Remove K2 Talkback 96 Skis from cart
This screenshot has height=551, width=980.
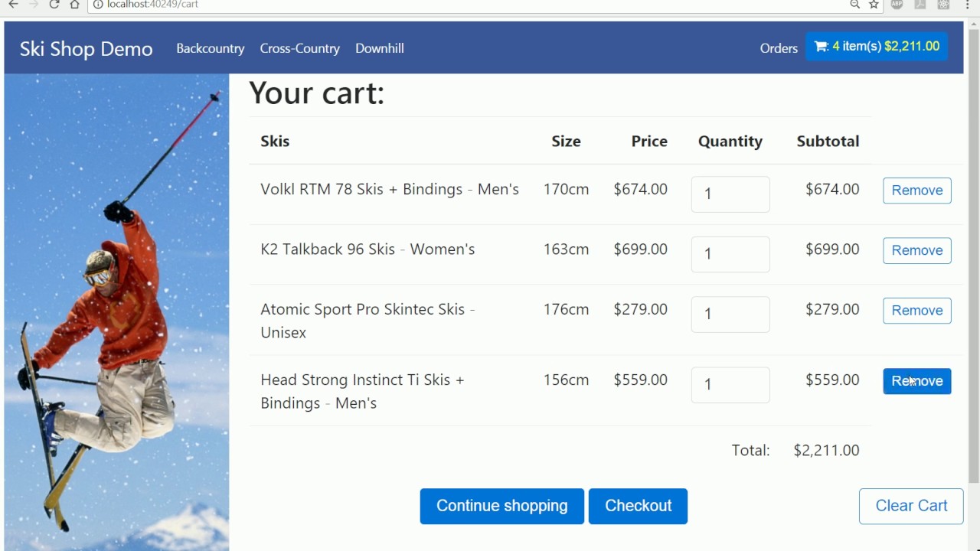pos(917,250)
